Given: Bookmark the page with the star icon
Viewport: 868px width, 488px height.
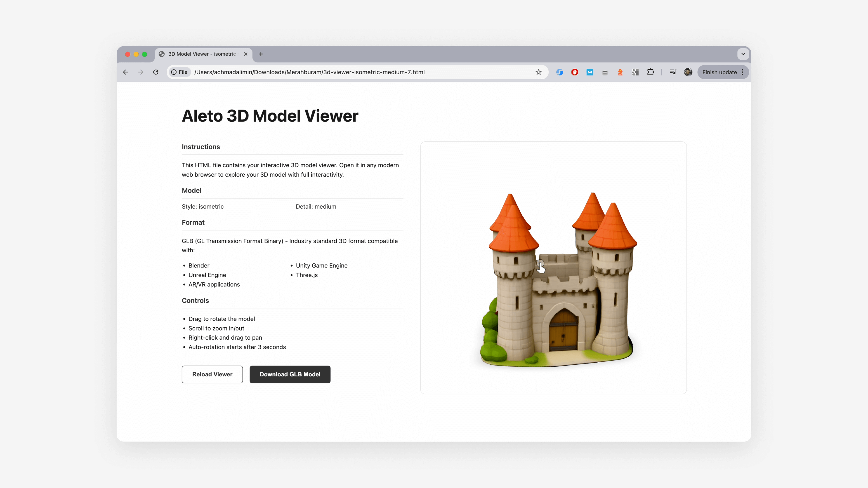Looking at the screenshot, I should click(538, 72).
